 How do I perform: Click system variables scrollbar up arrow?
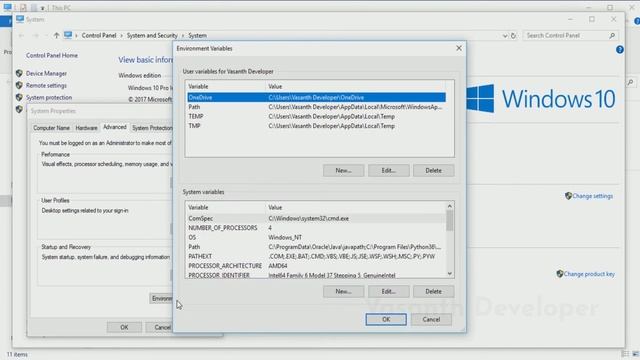(x=449, y=206)
